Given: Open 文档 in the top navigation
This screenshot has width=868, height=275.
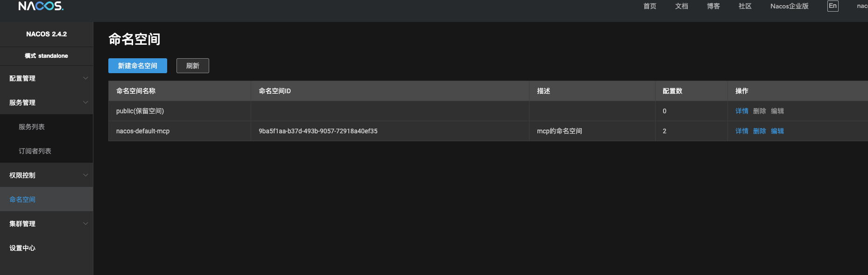Looking at the screenshot, I should (682, 6).
